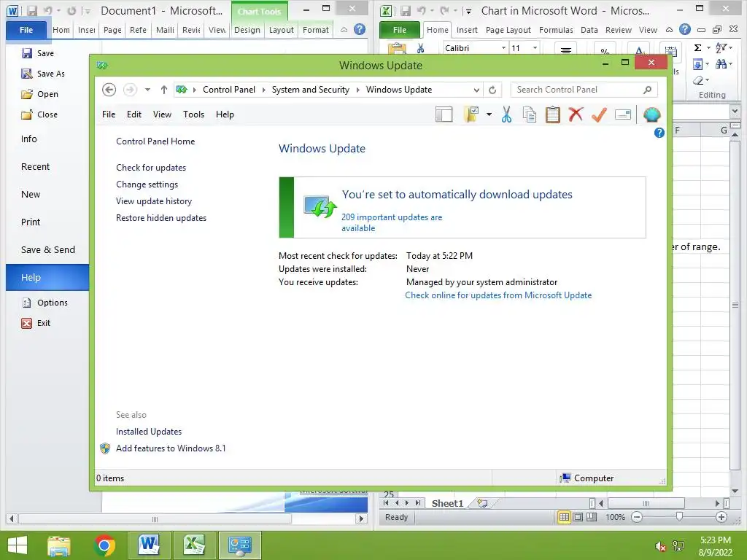Switch to Word Design chart tab
This screenshot has width=747, height=560.
247,30
